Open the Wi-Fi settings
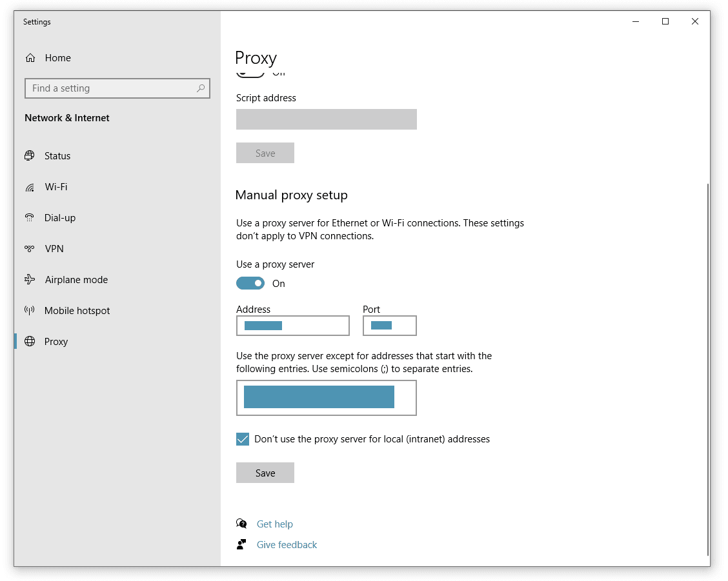The width and height of the screenshot is (728, 581). (x=56, y=187)
